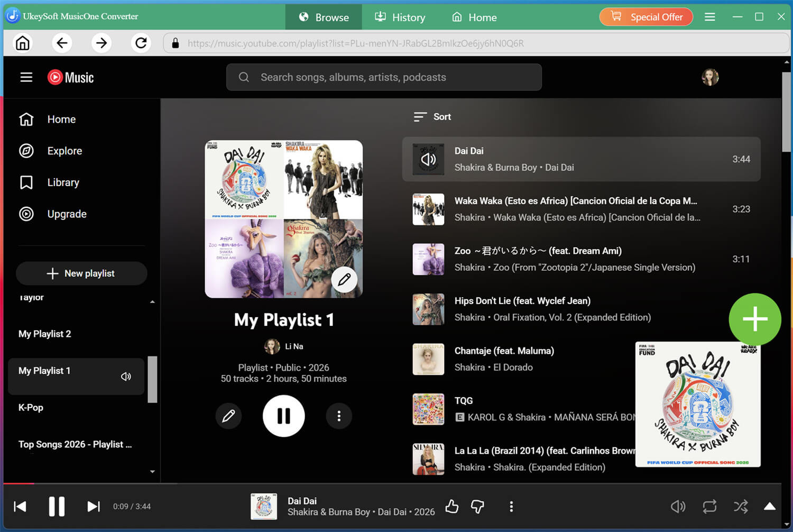Open the YouTube Music sidebar hamburger menu

click(26, 77)
